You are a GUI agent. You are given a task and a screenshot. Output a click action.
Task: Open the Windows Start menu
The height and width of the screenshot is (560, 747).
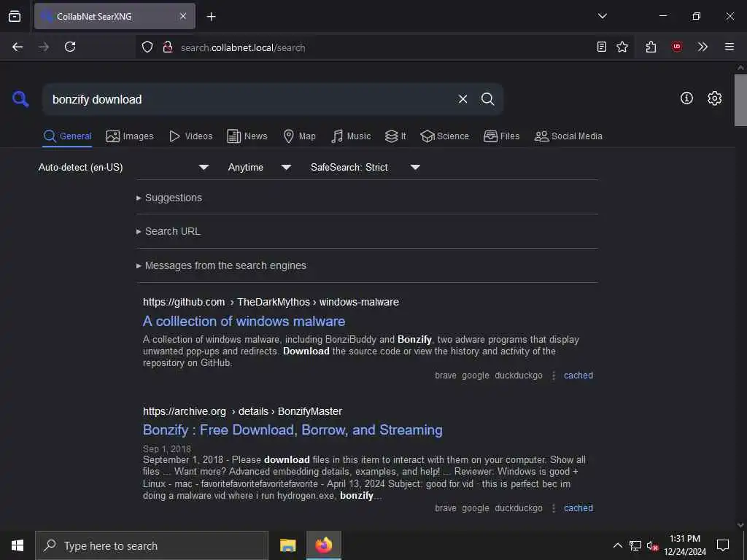click(x=18, y=545)
